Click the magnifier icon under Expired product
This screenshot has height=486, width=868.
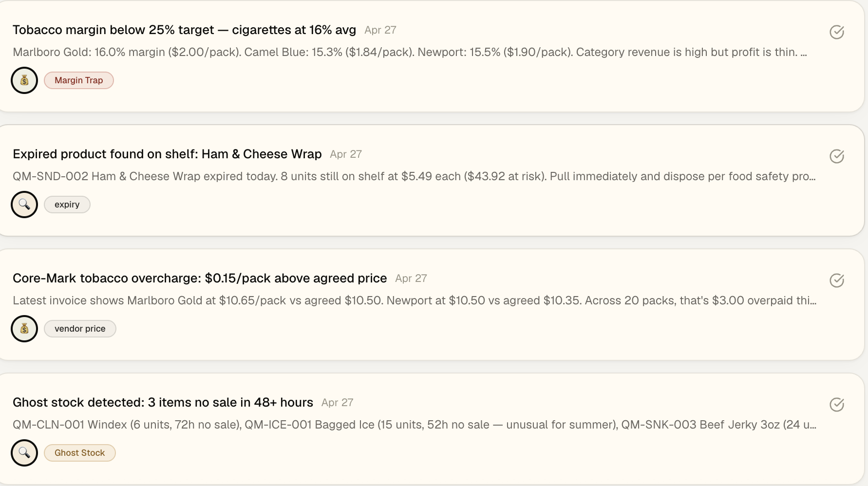tap(24, 205)
